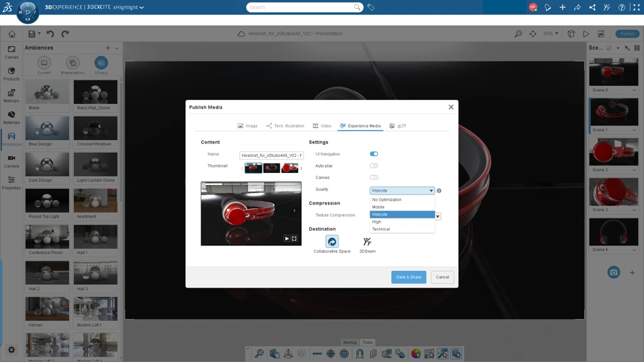Select Technical quality option
The image size is (644, 362).
click(x=402, y=229)
